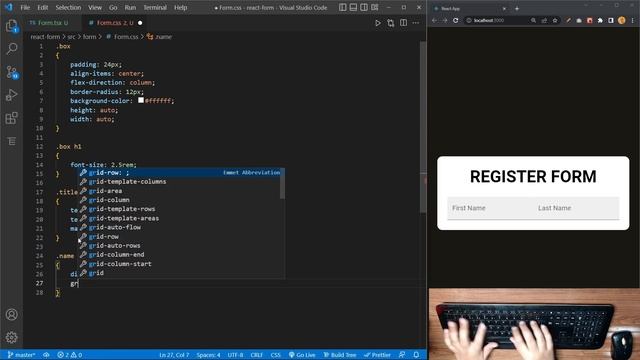640x360 pixels.
Task: Split the editor to the right
Action: 403,23
